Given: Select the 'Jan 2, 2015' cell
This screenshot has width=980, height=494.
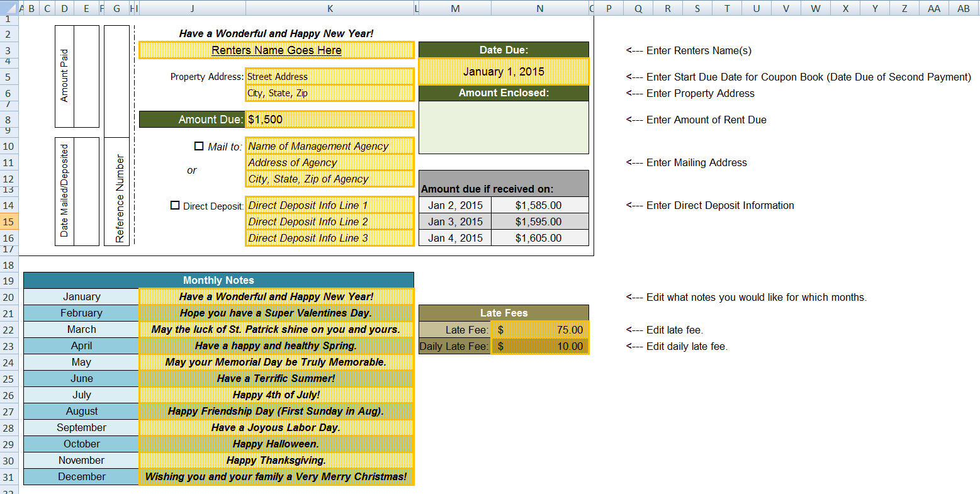Looking at the screenshot, I should [x=455, y=205].
